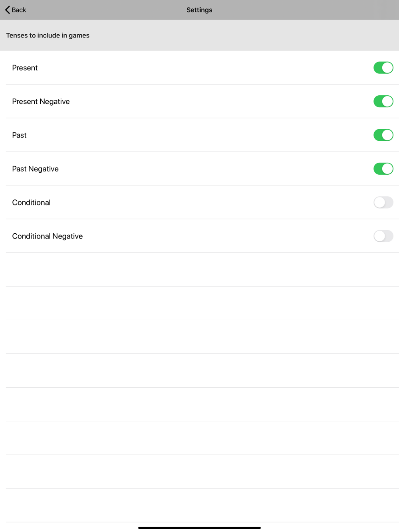Enable the Conditional tense toggle
The image size is (399, 532).
pos(383,203)
